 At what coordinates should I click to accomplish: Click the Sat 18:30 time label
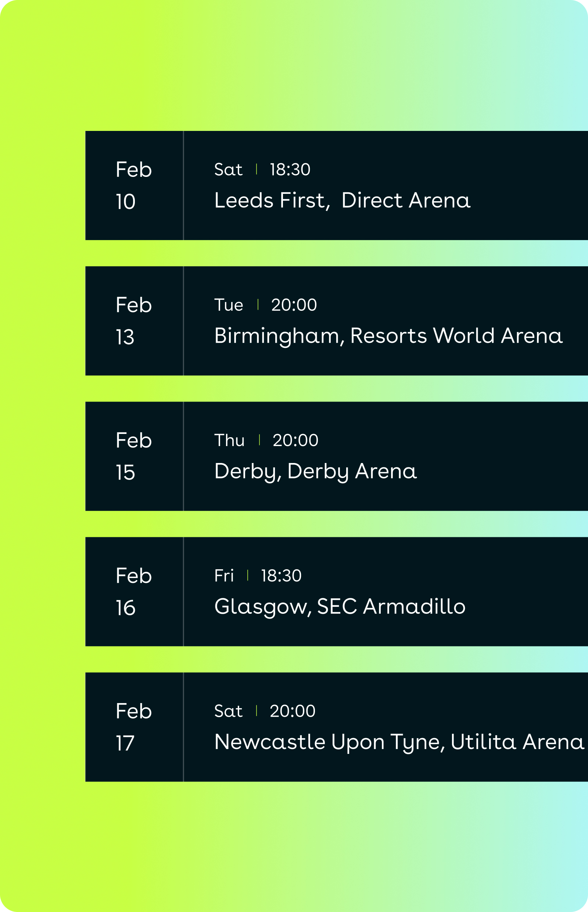(262, 170)
